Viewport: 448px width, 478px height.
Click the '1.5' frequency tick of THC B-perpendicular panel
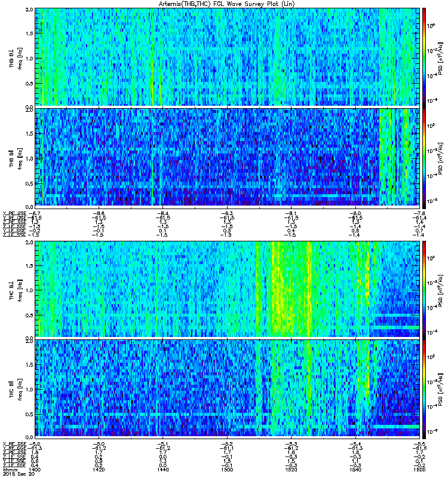(x=29, y=266)
